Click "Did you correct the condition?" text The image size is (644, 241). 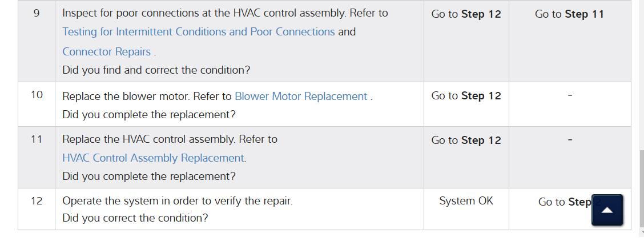tap(135, 218)
